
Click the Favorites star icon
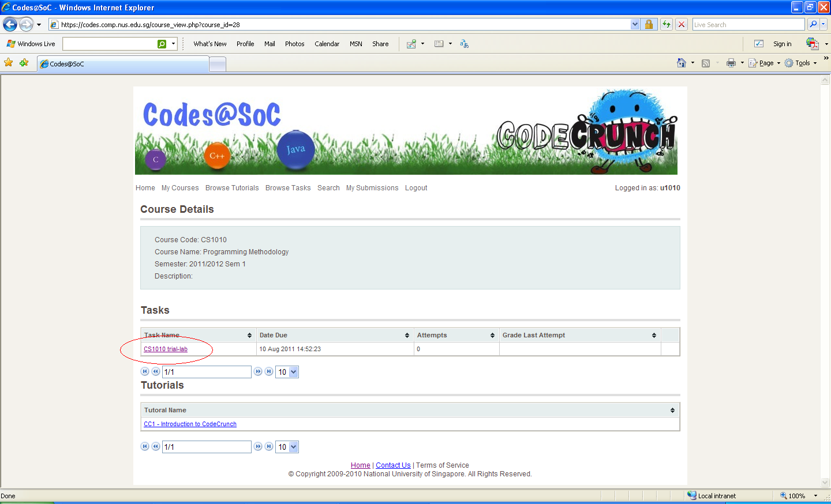[x=9, y=62]
